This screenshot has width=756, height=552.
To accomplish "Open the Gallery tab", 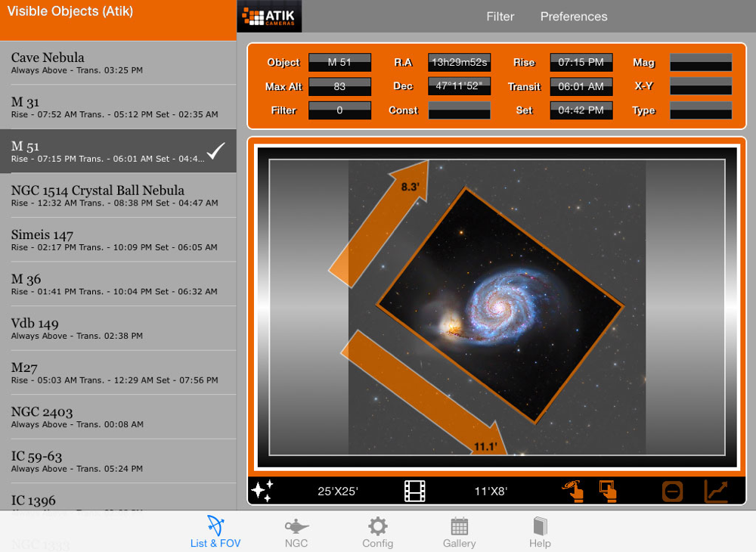I will (459, 533).
